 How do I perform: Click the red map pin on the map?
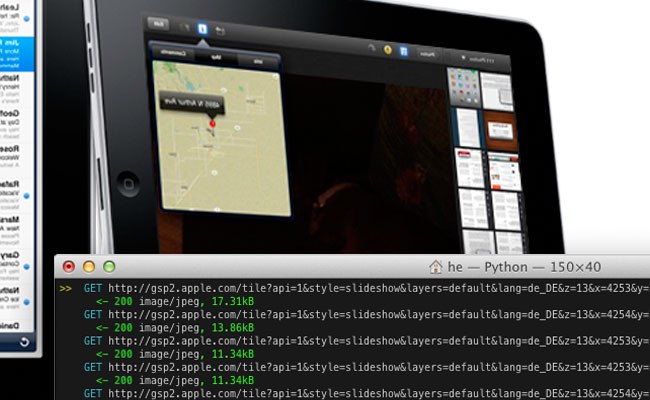pyautogui.click(x=211, y=125)
